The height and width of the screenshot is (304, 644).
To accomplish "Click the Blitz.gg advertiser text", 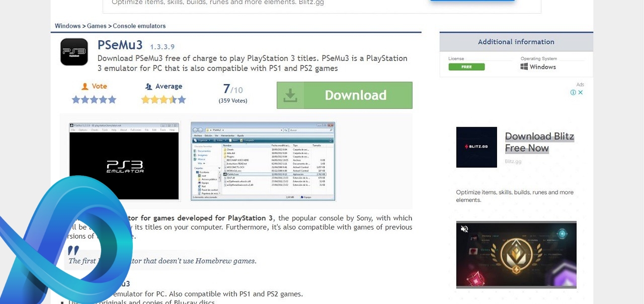I will click(x=513, y=162).
